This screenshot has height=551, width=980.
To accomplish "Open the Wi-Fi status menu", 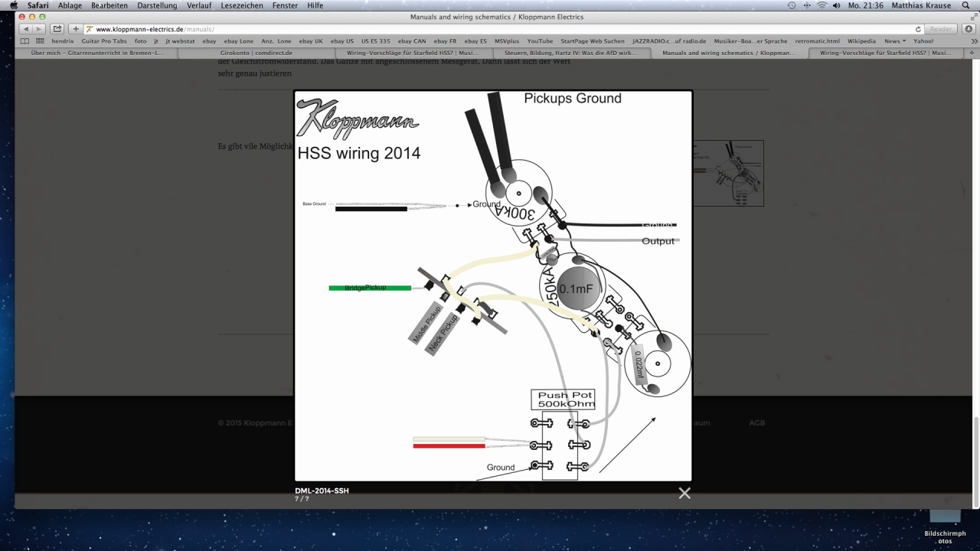I will [x=822, y=5].
